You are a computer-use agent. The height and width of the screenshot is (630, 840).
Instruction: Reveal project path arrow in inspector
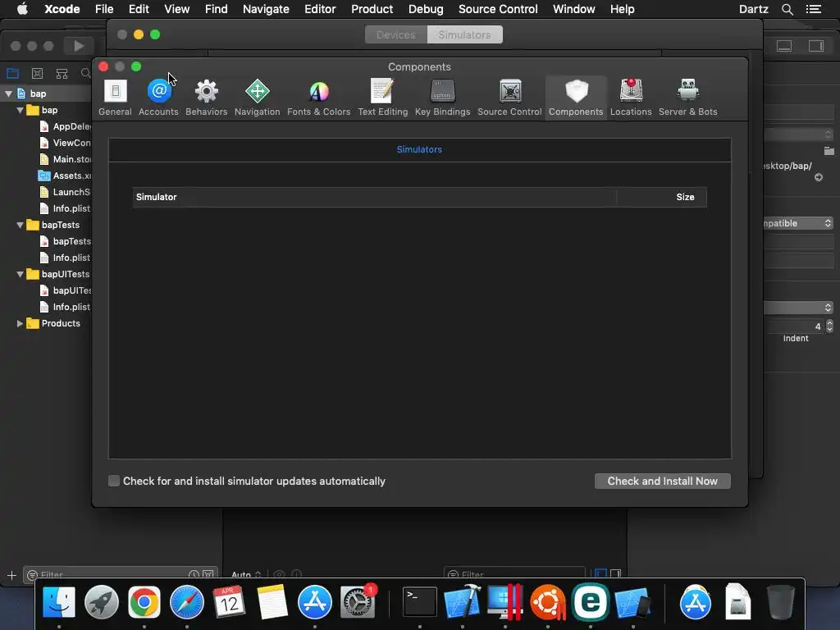[x=819, y=177]
